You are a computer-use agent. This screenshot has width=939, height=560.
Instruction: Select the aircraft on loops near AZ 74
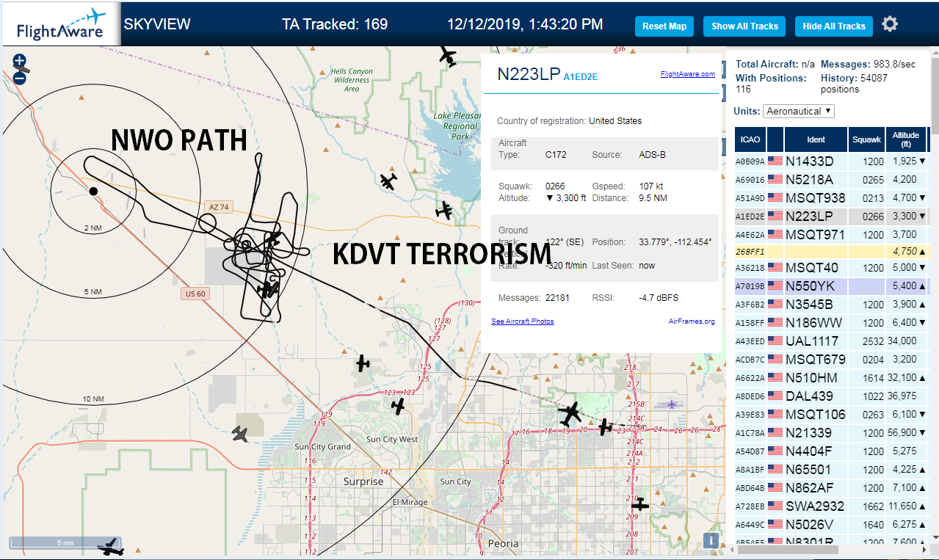pyautogui.click(x=273, y=239)
